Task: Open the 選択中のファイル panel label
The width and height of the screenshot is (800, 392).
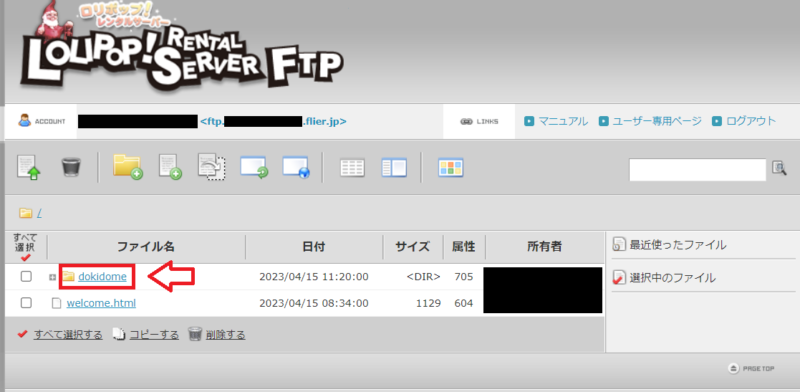Action: coord(672,278)
